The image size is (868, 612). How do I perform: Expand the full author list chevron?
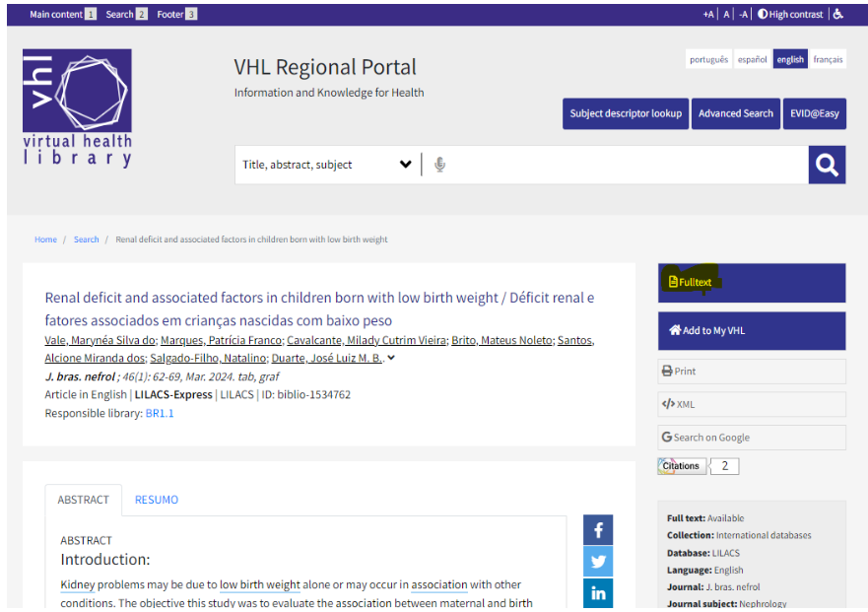pos(391,358)
